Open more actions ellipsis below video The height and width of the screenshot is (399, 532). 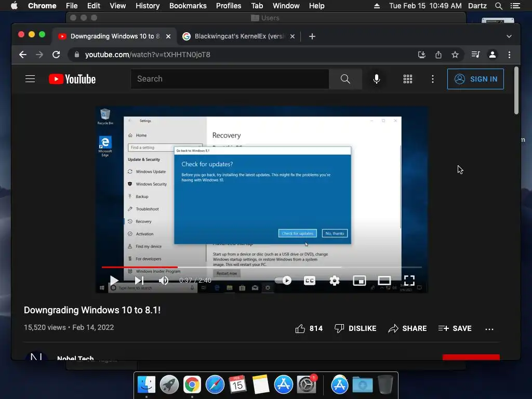coord(489,329)
